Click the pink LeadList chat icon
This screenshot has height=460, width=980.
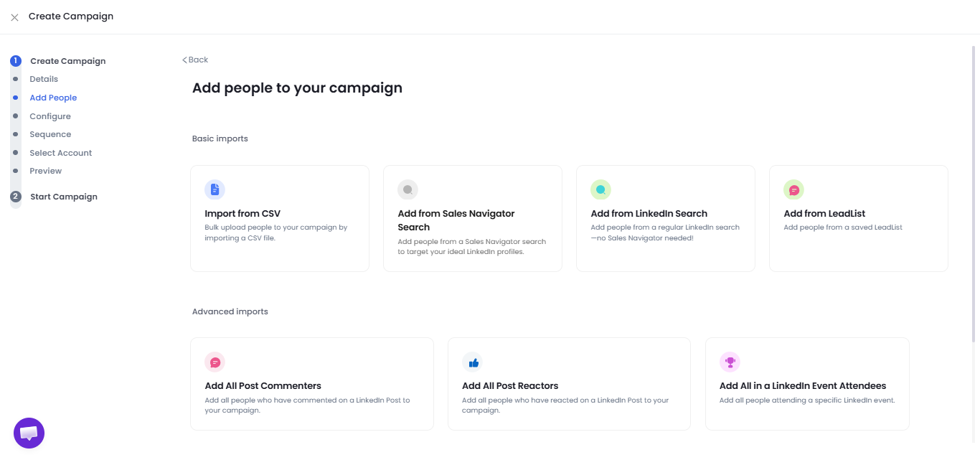click(793, 189)
